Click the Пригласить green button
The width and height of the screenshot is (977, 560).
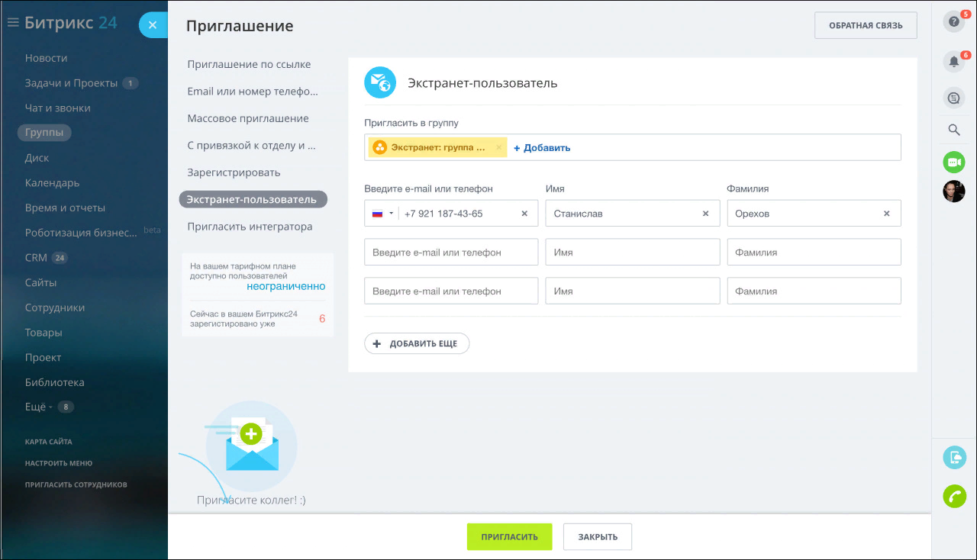508,536
